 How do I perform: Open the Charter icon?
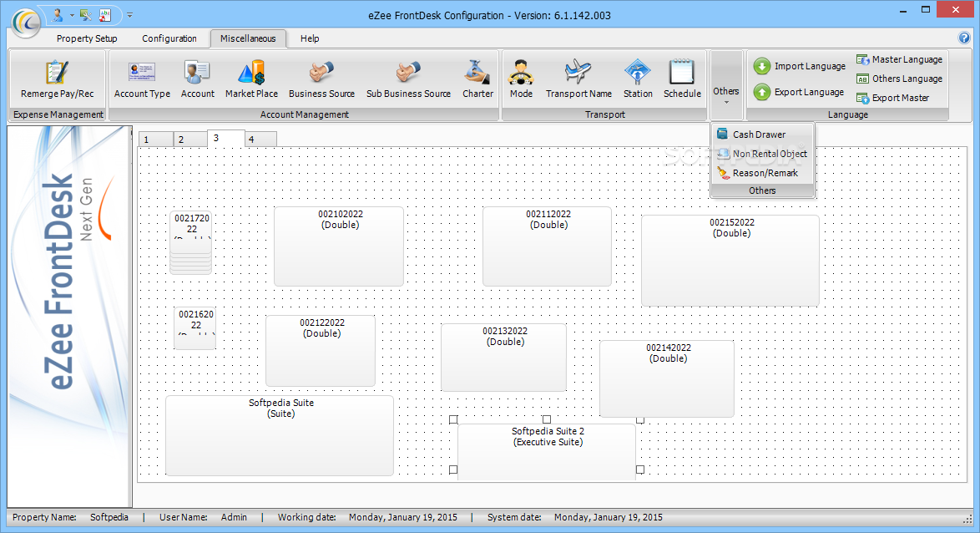477,73
